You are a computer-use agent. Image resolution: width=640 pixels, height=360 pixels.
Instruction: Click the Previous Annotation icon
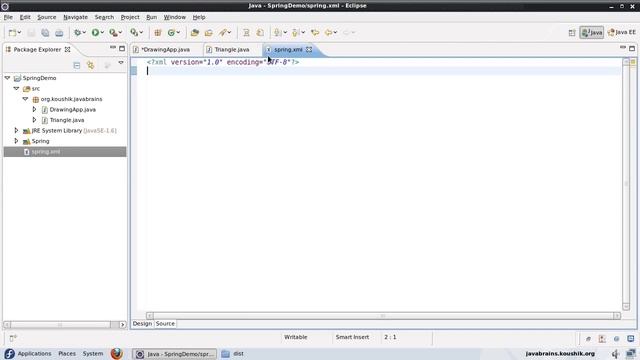(296, 33)
